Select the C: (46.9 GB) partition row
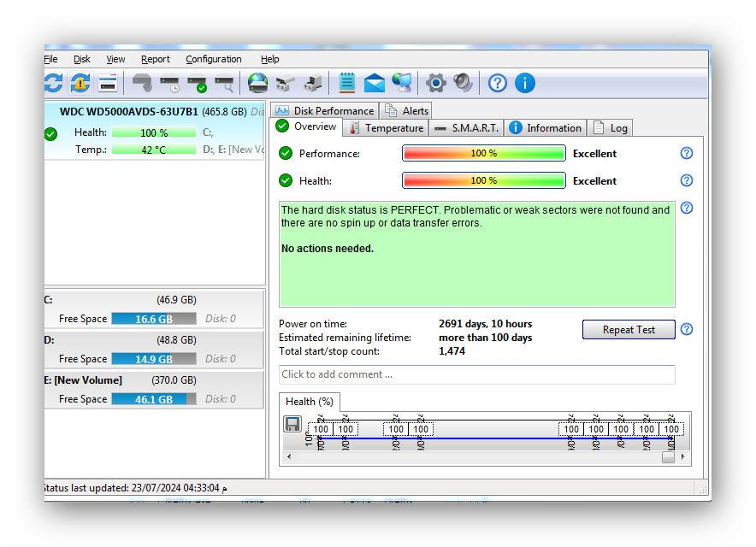 (154, 309)
